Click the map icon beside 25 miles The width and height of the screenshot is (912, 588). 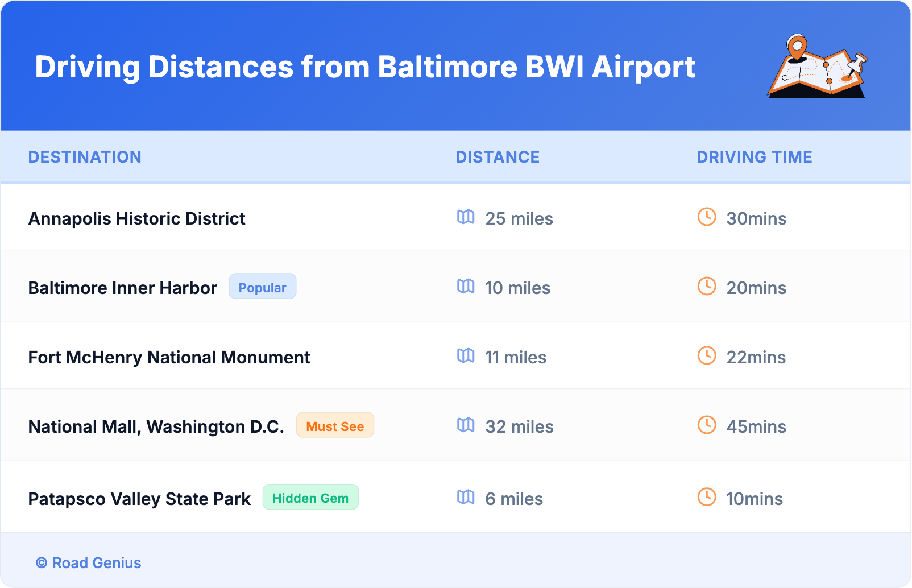[x=466, y=217]
